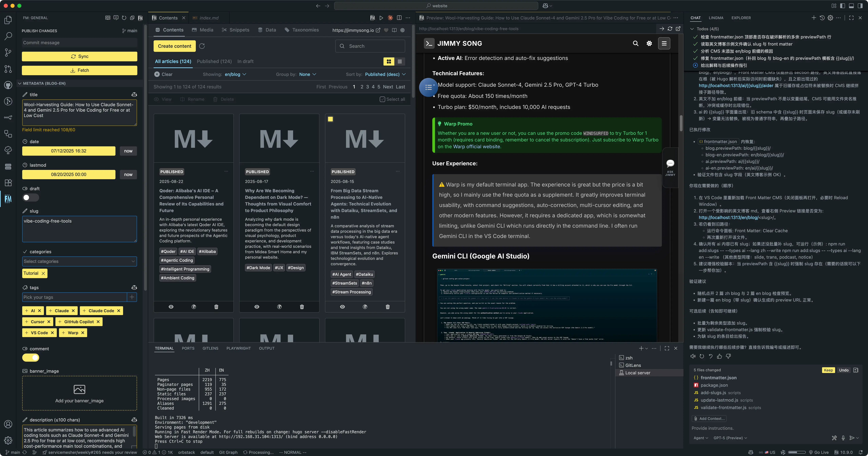Open the Agent mode dropdown
Screen dimensions: 868x456
pos(701,438)
